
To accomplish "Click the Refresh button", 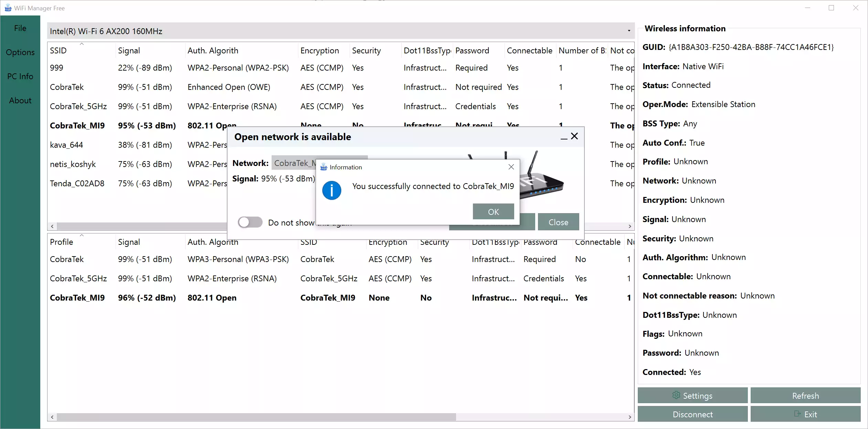I will click(805, 396).
